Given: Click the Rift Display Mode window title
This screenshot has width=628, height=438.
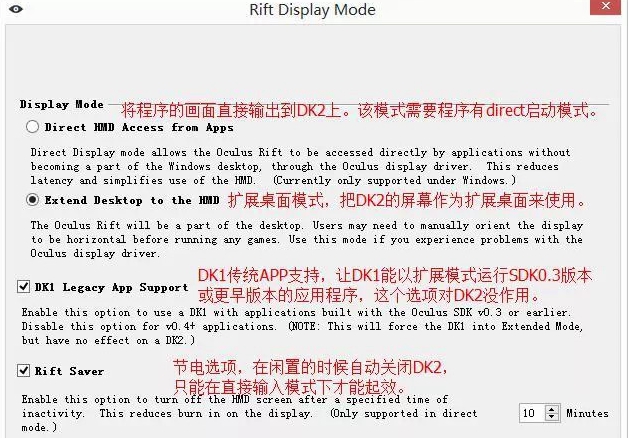Looking at the screenshot, I should tap(312, 10).
